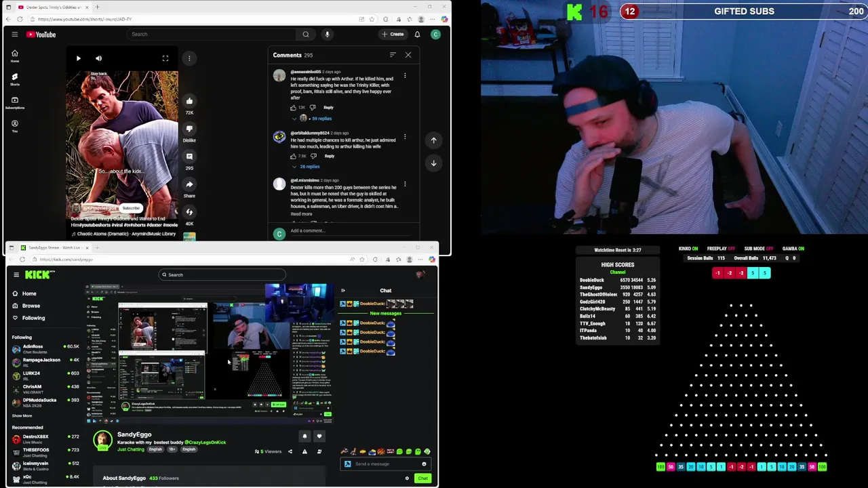This screenshot has height=488, width=868.
Task: Open the You section in the YouTube sidebar
Action: tap(15, 126)
